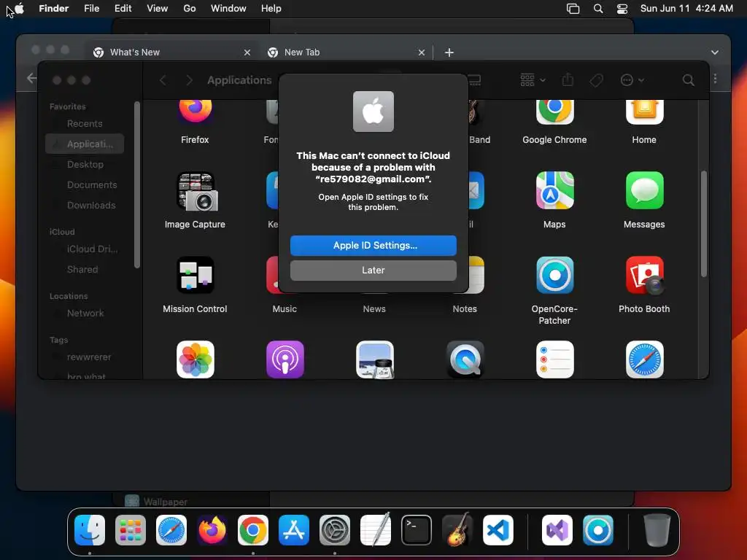Open OpenCore-Patcher from the Dock
This screenshot has height=560, width=747.
pyautogui.click(x=598, y=530)
